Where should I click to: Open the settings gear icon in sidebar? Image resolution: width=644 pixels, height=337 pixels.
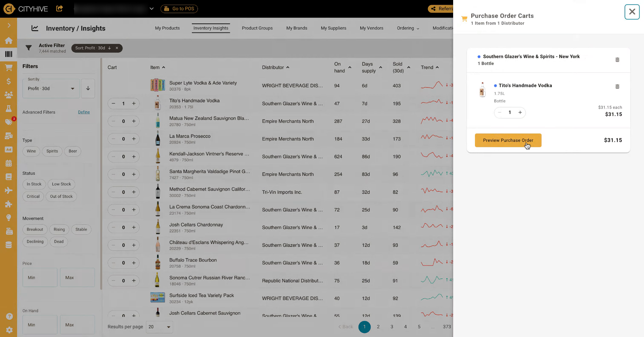(x=9, y=330)
